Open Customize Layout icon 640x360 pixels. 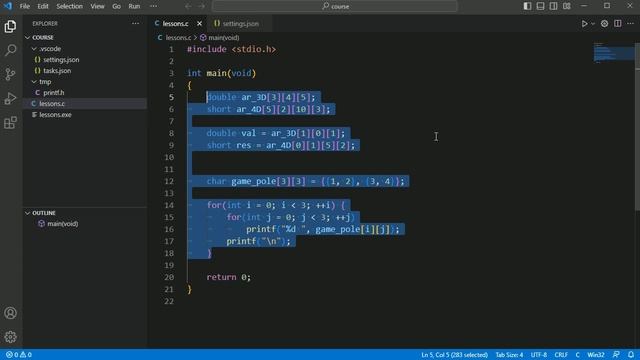(x=567, y=6)
